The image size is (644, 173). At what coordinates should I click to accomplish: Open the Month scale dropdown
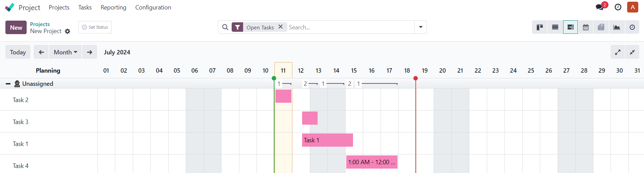(65, 52)
